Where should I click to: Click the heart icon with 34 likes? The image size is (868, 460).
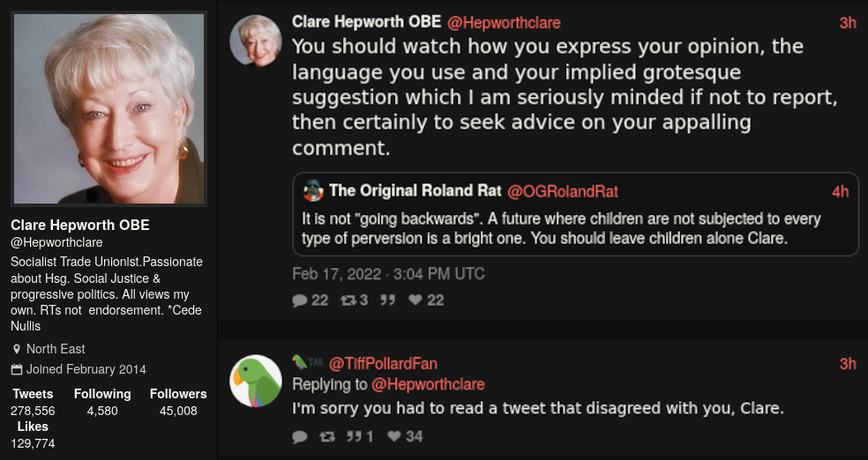[x=393, y=436]
